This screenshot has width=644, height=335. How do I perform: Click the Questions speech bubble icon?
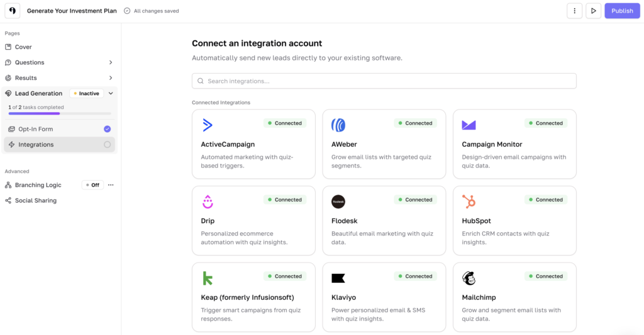(8, 62)
